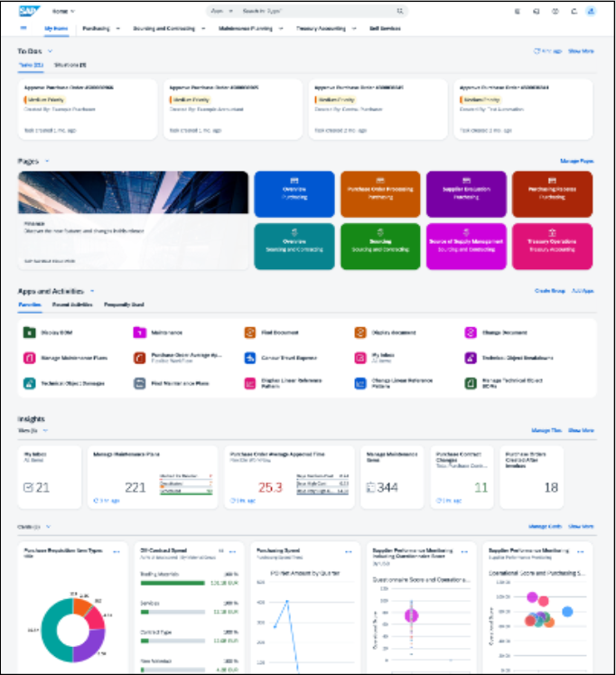Launch Manage Maintenance Plans from Favorites icons

click(x=29, y=358)
